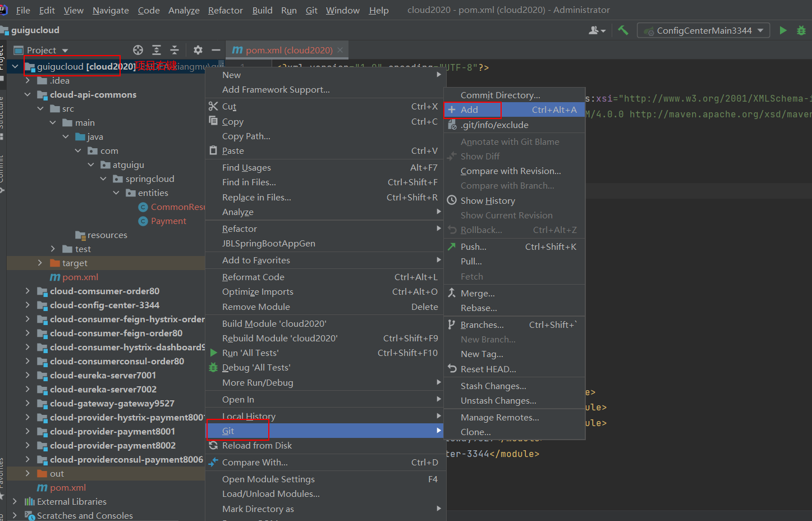Image resolution: width=812 pixels, height=521 pixels.
Task: Close the pom.xml (cloud2020) editor tab
Action: click(340, 50)
